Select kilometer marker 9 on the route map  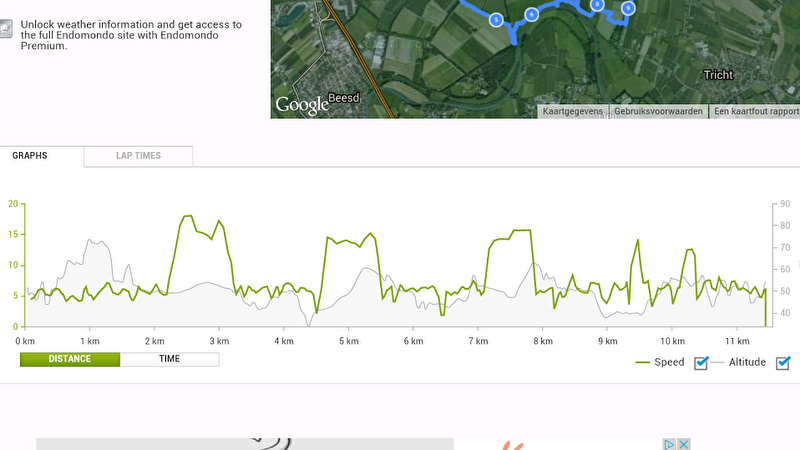point(629,8)
